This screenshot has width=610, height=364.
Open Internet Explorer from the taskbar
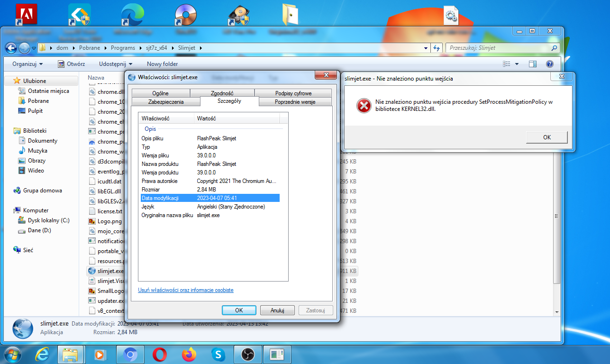(x=42, y=354)
